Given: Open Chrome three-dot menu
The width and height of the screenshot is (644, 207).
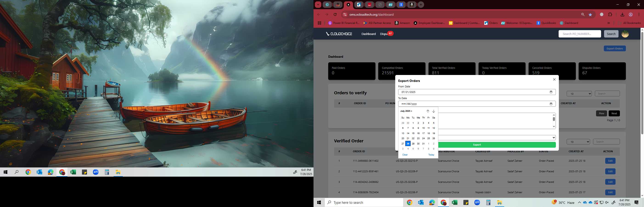Looking at the screenshot, I should pos(639,14).
